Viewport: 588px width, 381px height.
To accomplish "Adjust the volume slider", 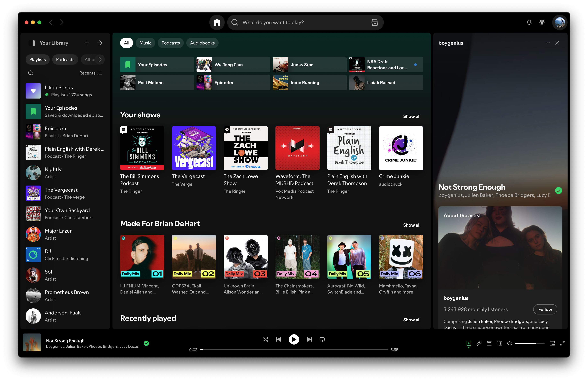I will click(x=530, y=343).
